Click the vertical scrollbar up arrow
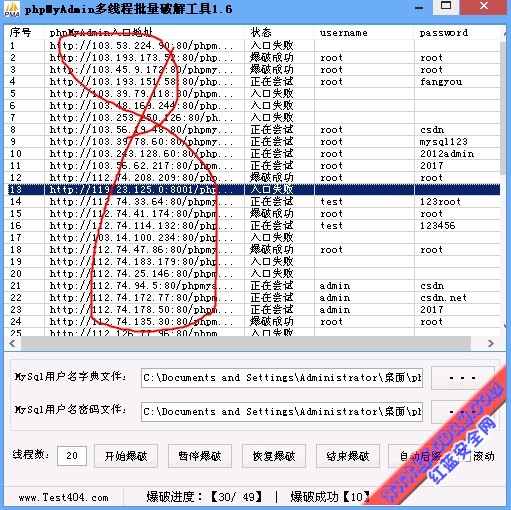The height and width of the screenshot is (510, 511). (x=505, y=33)
